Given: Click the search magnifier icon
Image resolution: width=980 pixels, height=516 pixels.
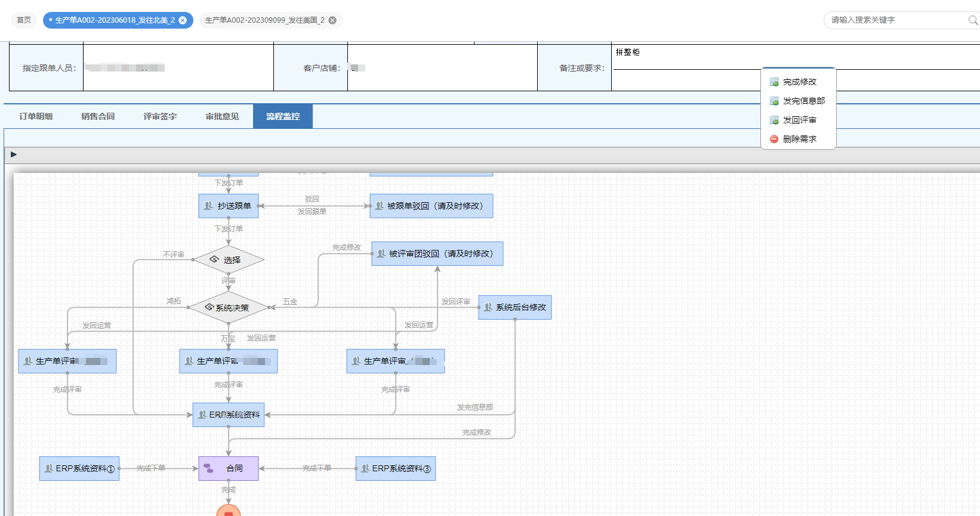Looking at the screenshot, I should pyautogui.click(x=972, y=20).
